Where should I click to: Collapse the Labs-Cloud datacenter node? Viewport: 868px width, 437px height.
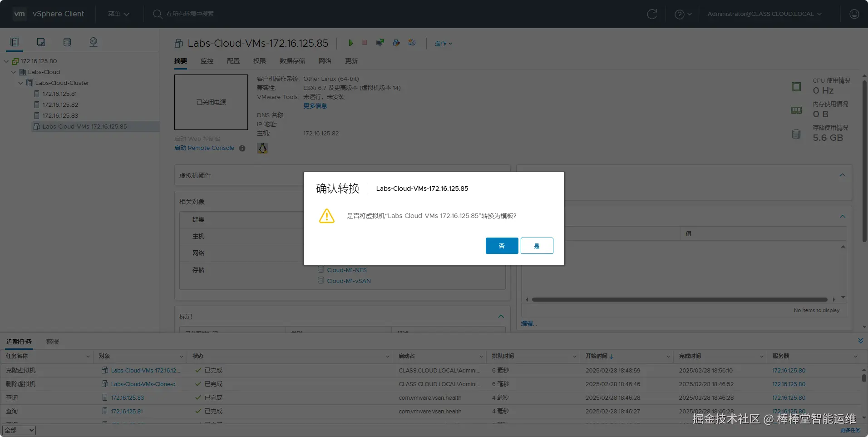[14, 72]
